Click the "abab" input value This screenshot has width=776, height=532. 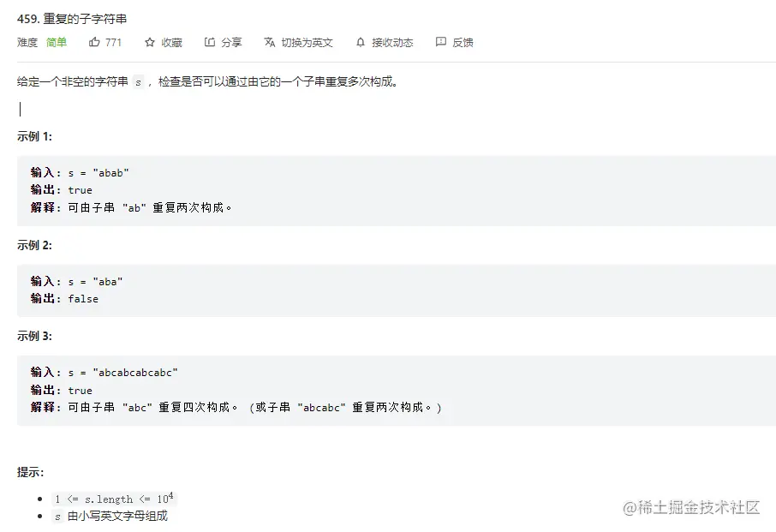point(110,173)
